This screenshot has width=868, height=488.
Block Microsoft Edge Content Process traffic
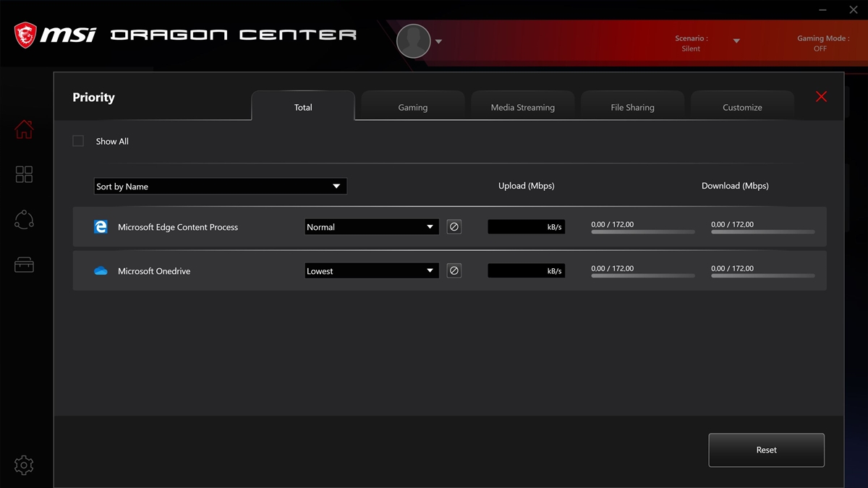tap(454, 227)
